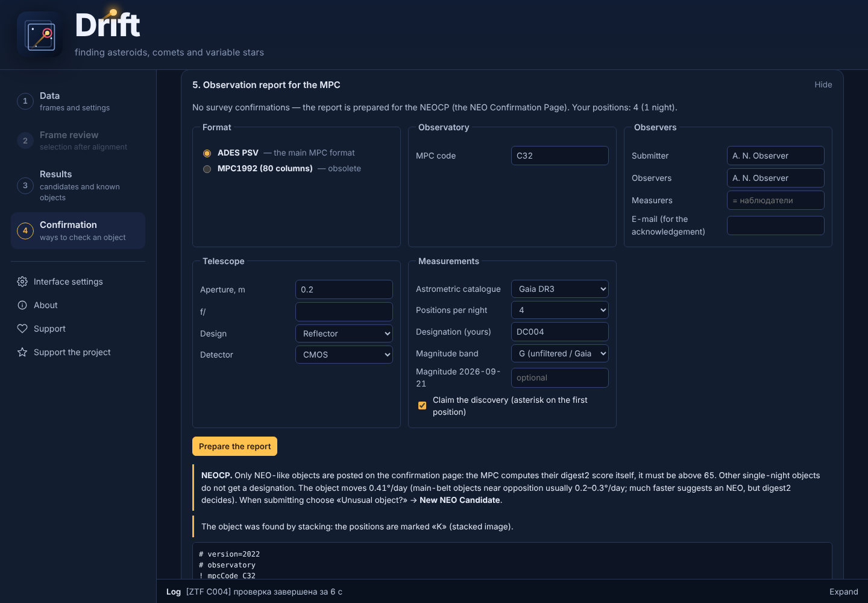Open the Detector dropdown showing CMOS
Viewport: 868px width, 603px height.
[x=344, y=355]
